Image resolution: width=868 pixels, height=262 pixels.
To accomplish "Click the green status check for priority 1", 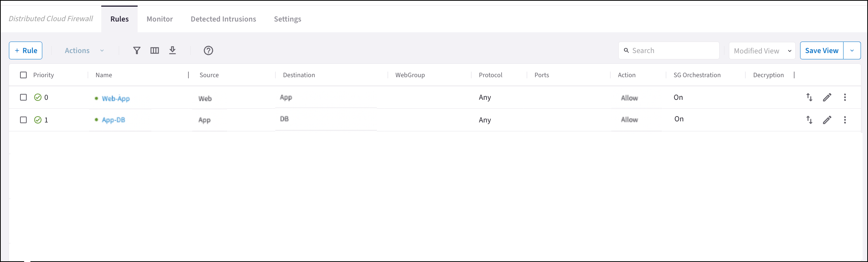I will tap(38, 120).
